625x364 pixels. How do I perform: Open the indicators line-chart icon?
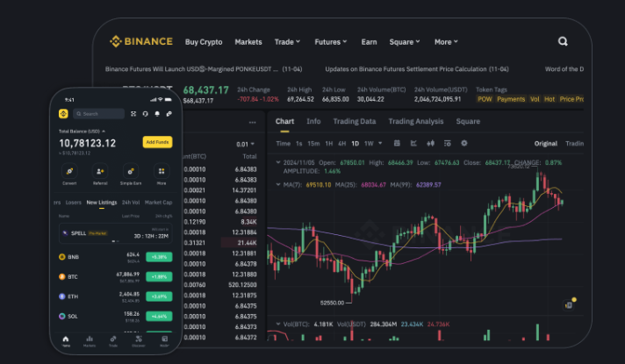(x=413, y=143)
